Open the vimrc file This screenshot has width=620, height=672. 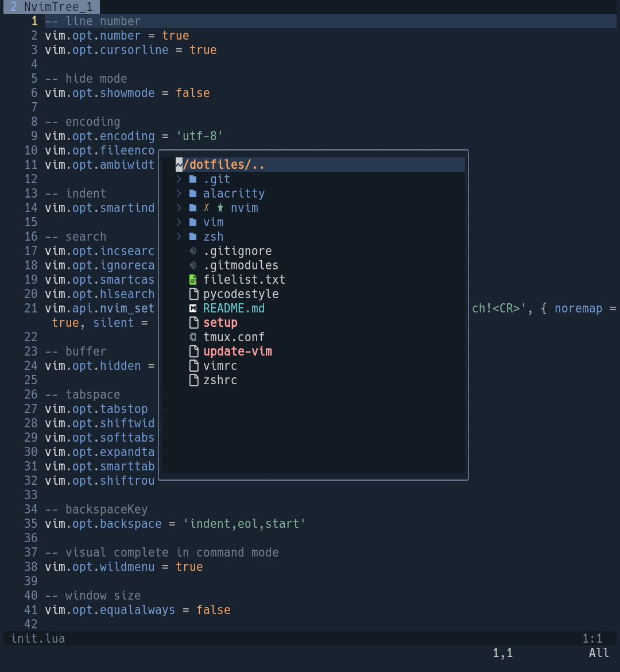pos(220,366)
